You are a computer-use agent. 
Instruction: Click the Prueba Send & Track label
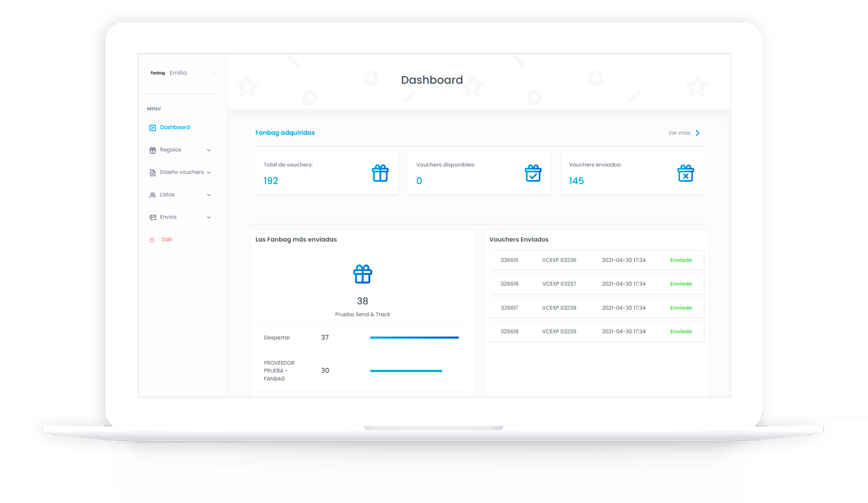[363, 314]
